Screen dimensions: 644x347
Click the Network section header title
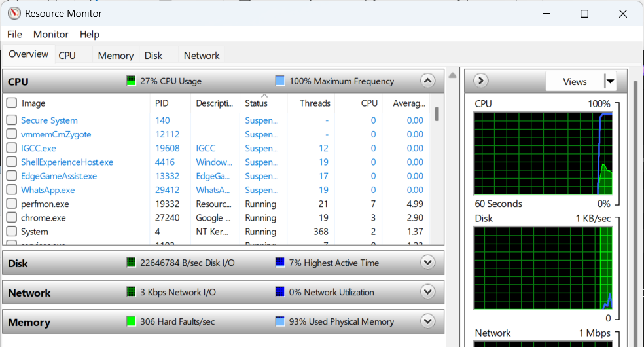29,293
